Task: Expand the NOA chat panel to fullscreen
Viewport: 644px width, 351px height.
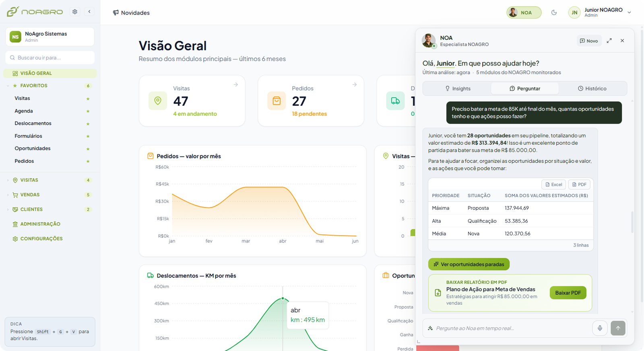Action: coord(609,41)
